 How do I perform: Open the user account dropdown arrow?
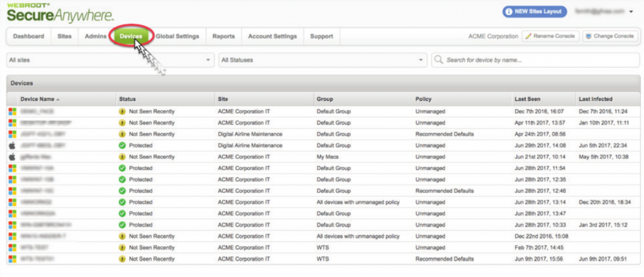tap(631, 12)
